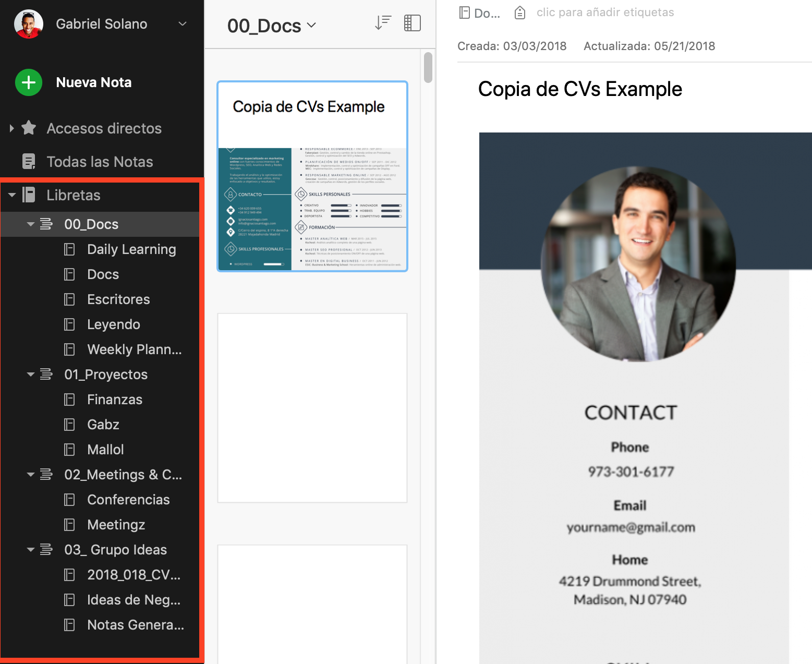Collapse the 01_Proyectos stack triangle
Viewport: 812px width, 664px height.
tap(31, 375)
